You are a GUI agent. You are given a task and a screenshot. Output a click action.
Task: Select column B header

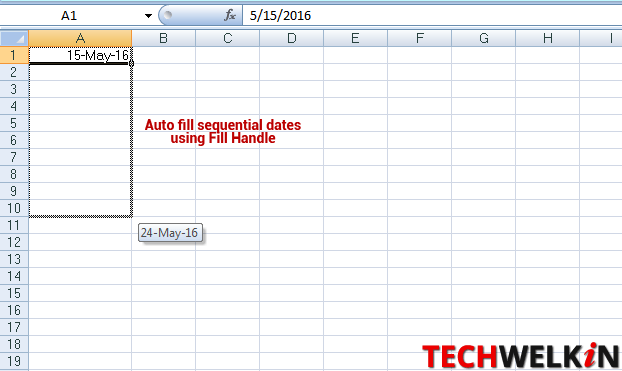(x=163, y=38)
